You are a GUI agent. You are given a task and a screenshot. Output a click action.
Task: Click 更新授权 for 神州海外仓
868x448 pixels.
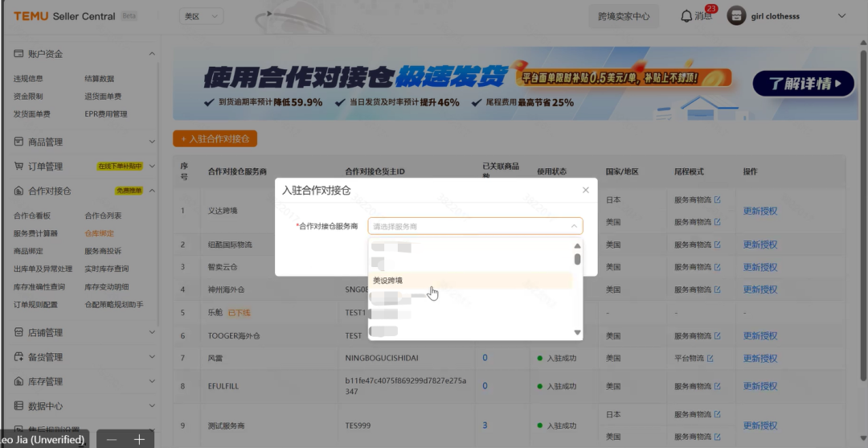point(760,289)
